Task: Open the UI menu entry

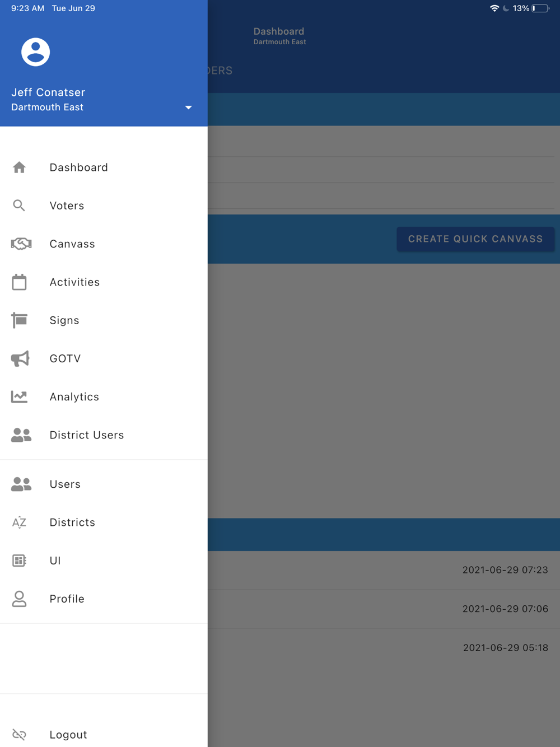Action: coord(55,561)
